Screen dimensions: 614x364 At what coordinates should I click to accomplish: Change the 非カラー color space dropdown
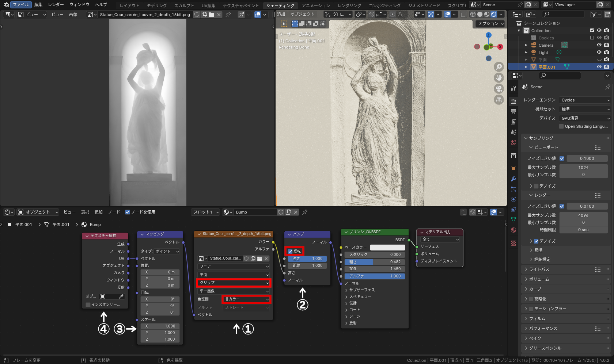246,299
